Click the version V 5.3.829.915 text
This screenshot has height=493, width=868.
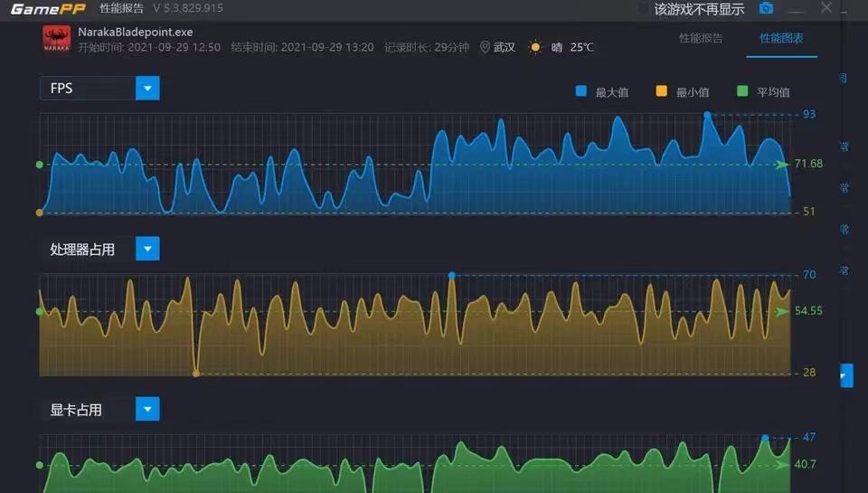tap(188, 8)
